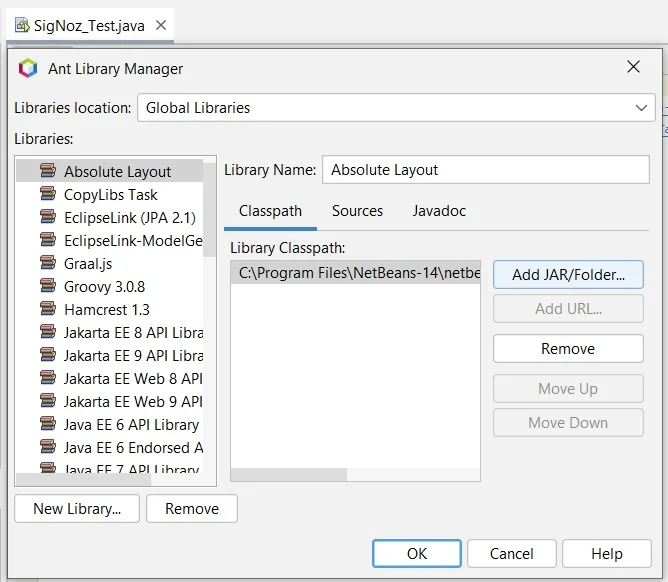Select Absolute Layout in libraries list

tap(109, 171)
